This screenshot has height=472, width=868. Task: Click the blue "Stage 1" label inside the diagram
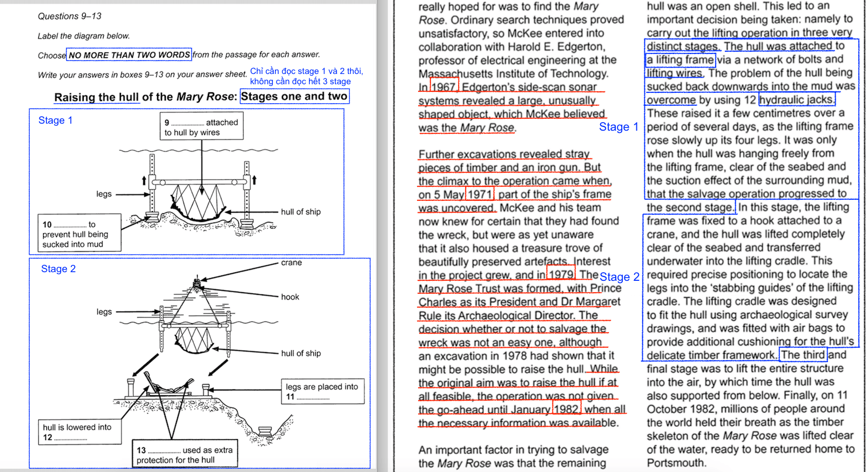click(x=55, y=120)
